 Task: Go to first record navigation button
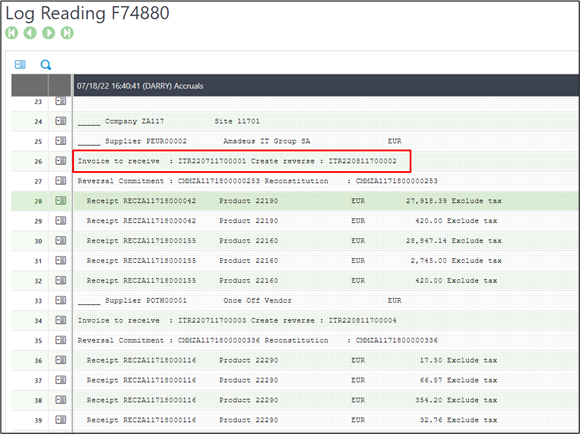pos(12,33)
